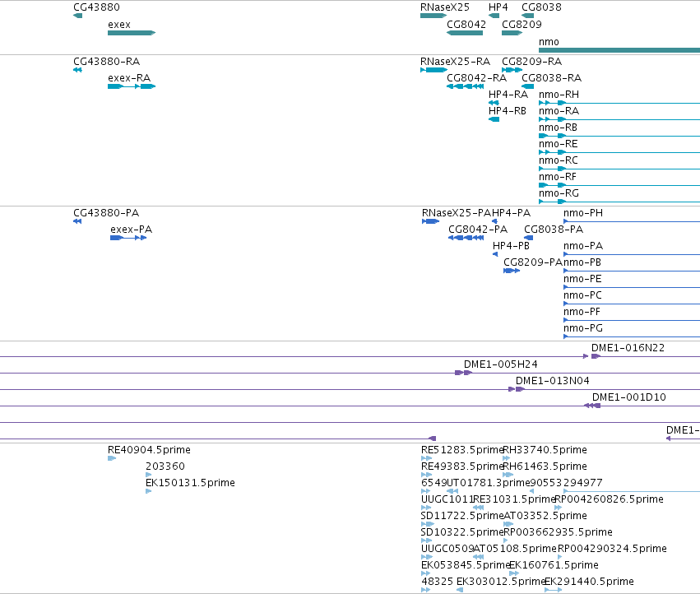Select the AT03352.5prime EST
This screenshot has height=594, width=700.
pos(508,524)
